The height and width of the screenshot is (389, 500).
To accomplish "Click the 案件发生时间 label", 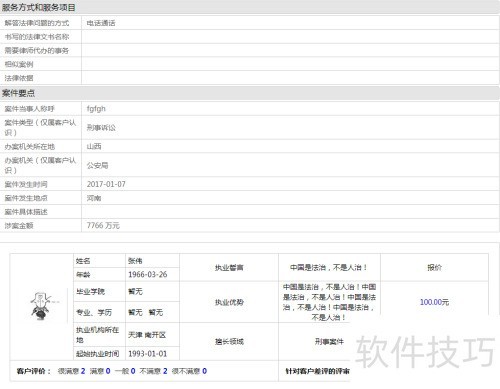I will [26, 184].
